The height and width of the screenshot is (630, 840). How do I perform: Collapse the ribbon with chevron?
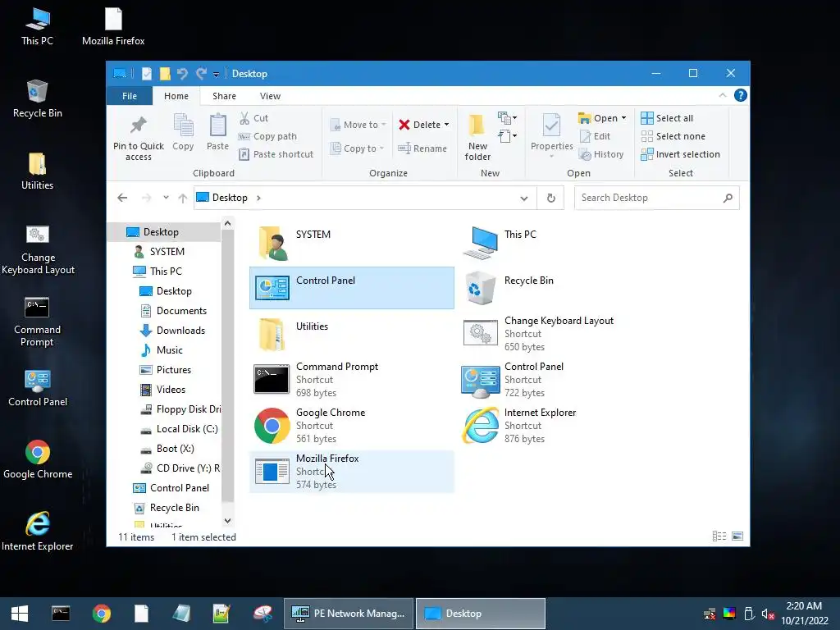pos(722,95)
